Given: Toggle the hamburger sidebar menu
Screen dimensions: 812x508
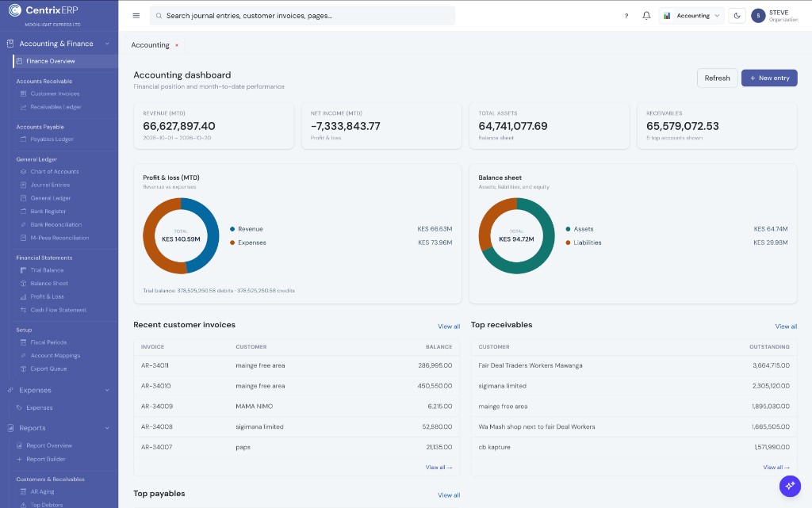Looking at the screenshot, I should 136,16.
